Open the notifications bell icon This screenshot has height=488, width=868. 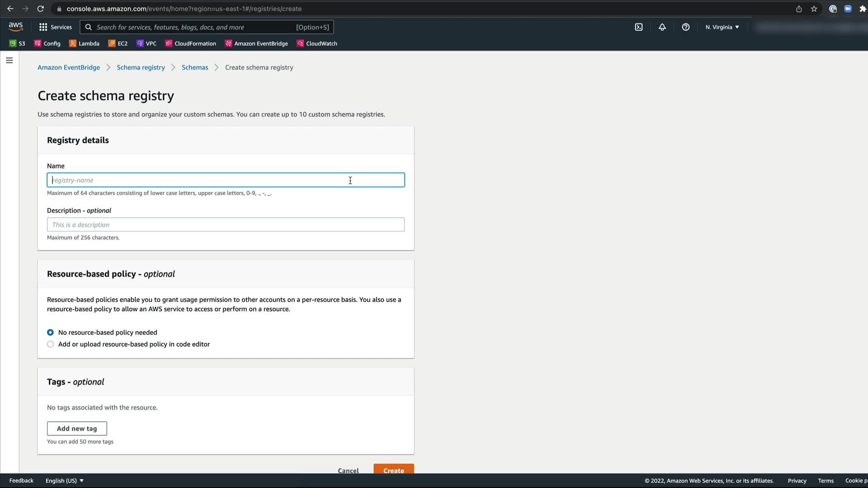(662, 27)
